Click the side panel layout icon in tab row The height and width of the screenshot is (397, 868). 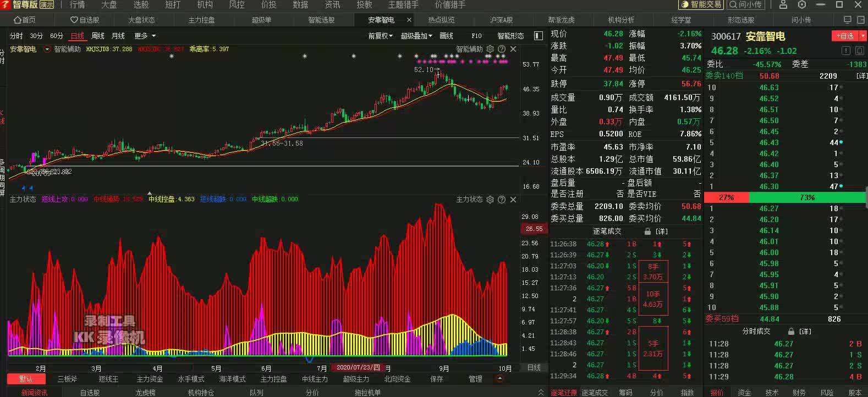click(860, 20)
